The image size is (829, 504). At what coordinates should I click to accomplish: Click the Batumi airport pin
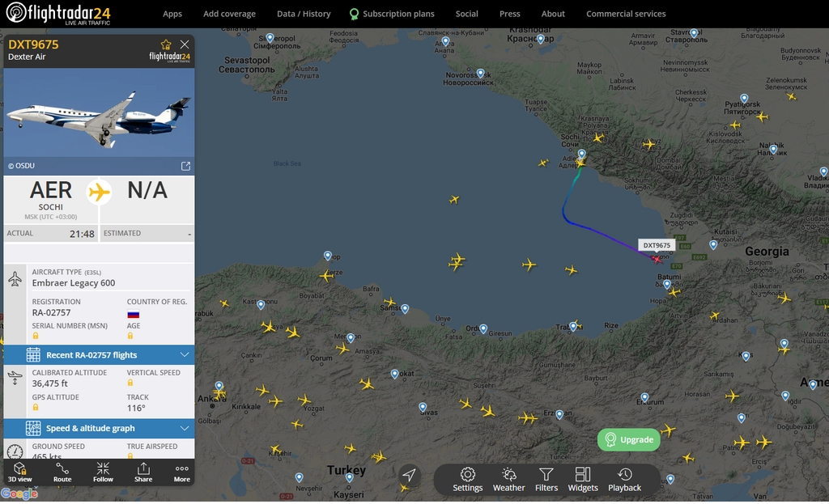click(x=667, y=285)
